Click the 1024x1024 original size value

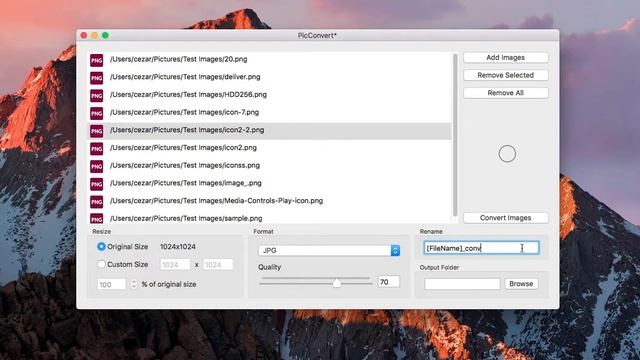pyautogui.click(x=178, y=247)
